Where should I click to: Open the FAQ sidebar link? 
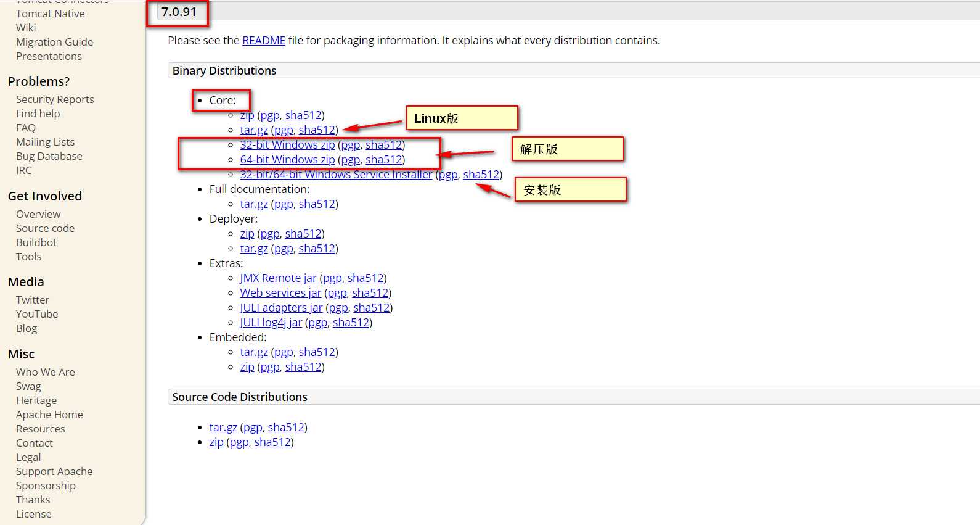pyautogui.click(x=26, y=128)
